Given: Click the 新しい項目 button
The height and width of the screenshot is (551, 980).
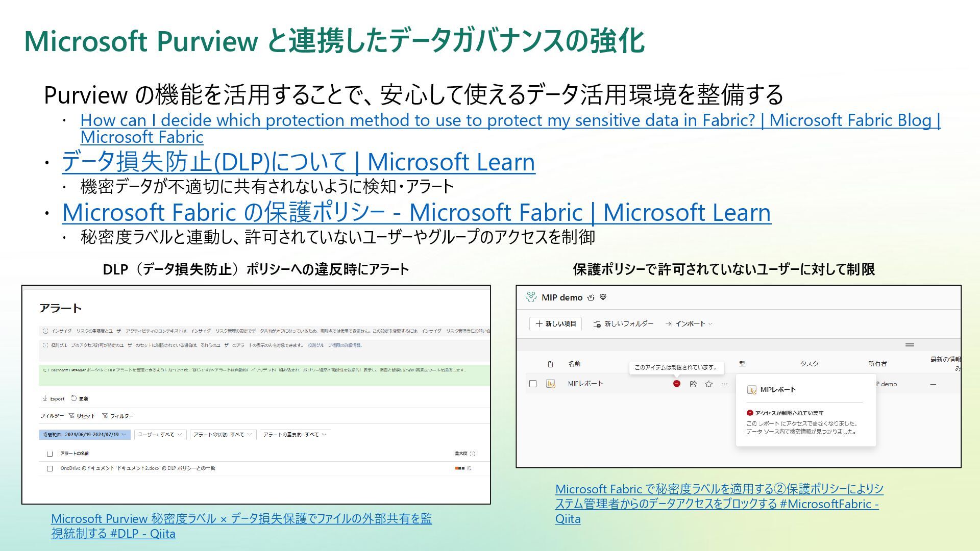Looking at the screenshot, I should coord(555,324).
